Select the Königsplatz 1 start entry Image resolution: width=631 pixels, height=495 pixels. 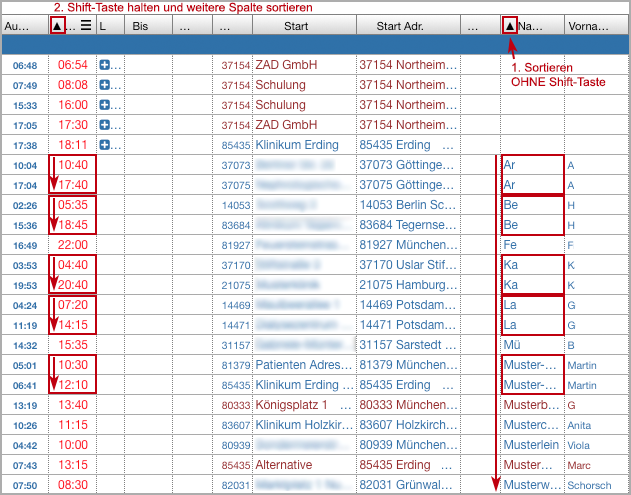click(298, 405)
